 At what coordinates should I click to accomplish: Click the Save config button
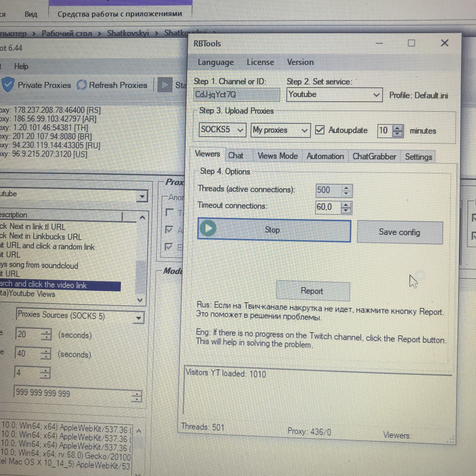(399, 232)
